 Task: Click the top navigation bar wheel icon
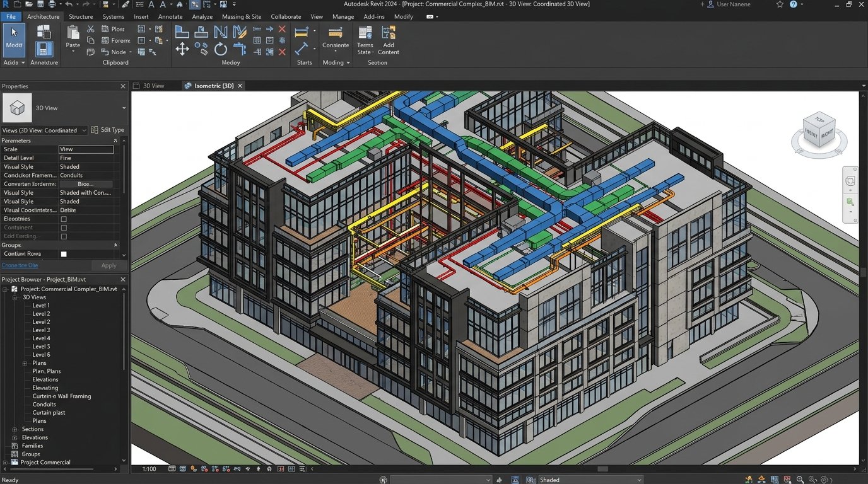(850, 181)
